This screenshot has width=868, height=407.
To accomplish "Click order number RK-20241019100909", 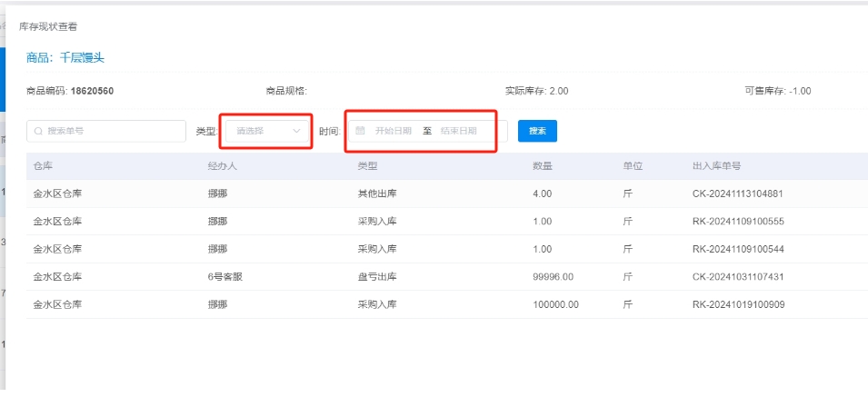I will 737,304.
